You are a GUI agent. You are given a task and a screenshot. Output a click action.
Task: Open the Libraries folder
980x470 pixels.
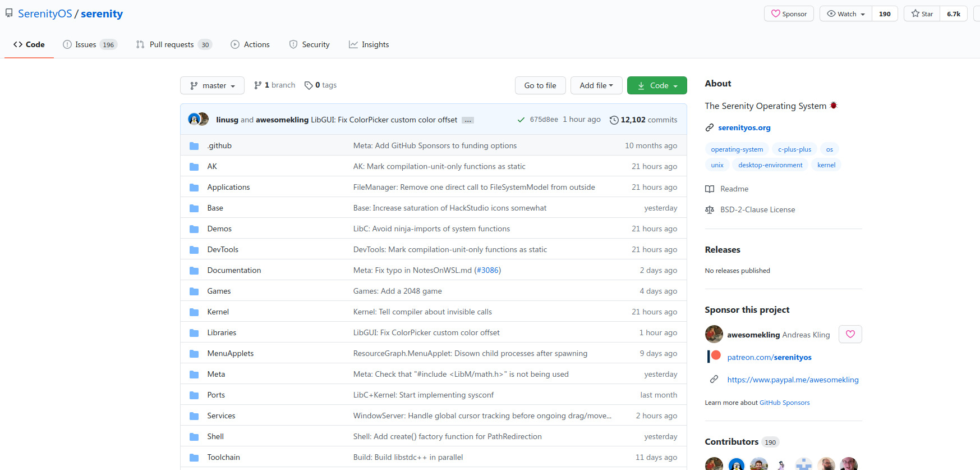pos(222,332)
